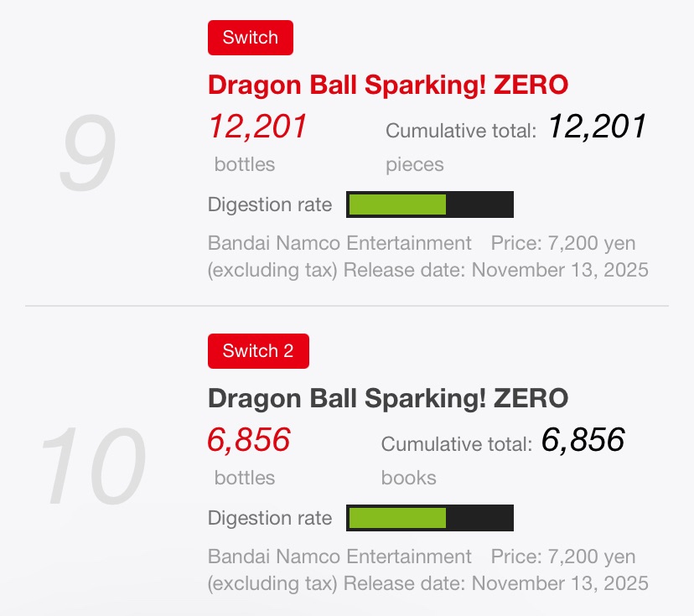Select the large rank number 10
Viewport: 694px width, 616px height.
tap(92, 466)
